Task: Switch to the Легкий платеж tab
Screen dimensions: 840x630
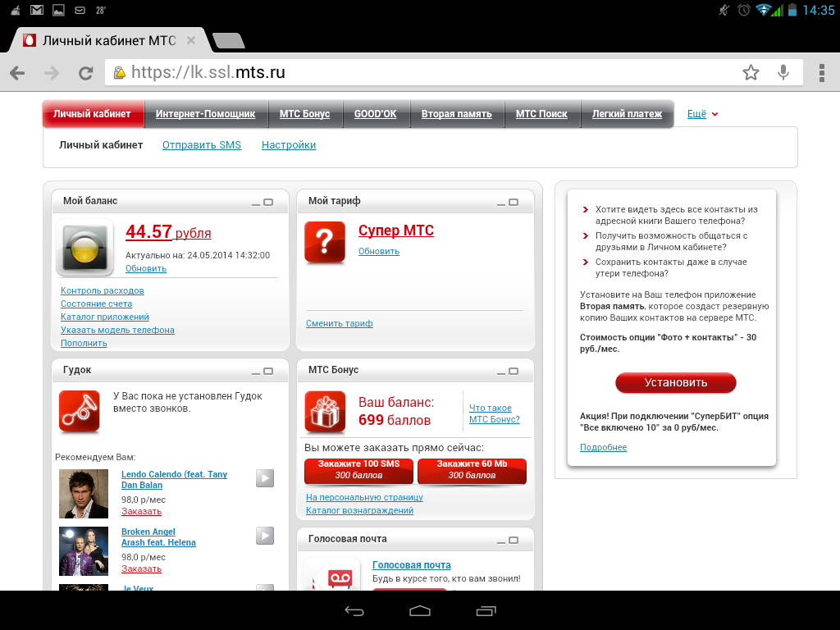Action: pyautogui.click(x=627, y=114)
